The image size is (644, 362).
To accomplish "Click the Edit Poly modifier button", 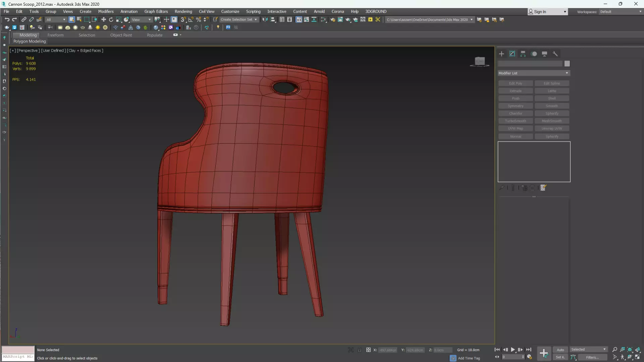I will coord(515,83).
